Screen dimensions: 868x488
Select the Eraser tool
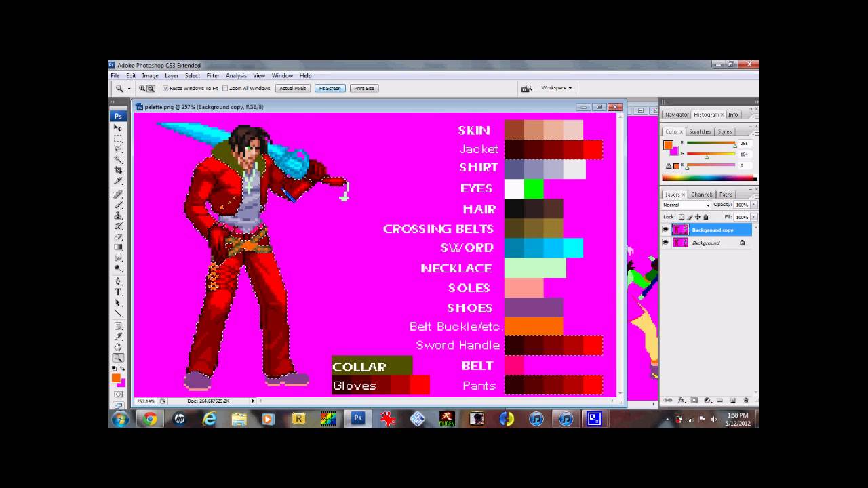pyautogui.click(x=118, y=237)
